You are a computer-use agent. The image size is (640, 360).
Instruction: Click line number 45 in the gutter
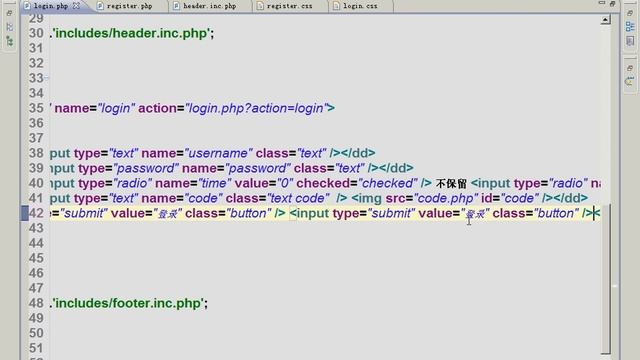pos(36,258)
